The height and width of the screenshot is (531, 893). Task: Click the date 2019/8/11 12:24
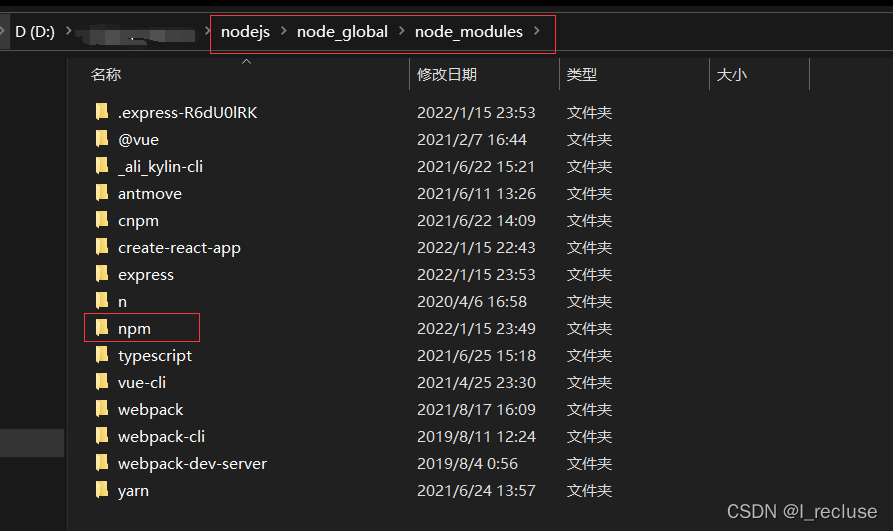click(476, 436)
